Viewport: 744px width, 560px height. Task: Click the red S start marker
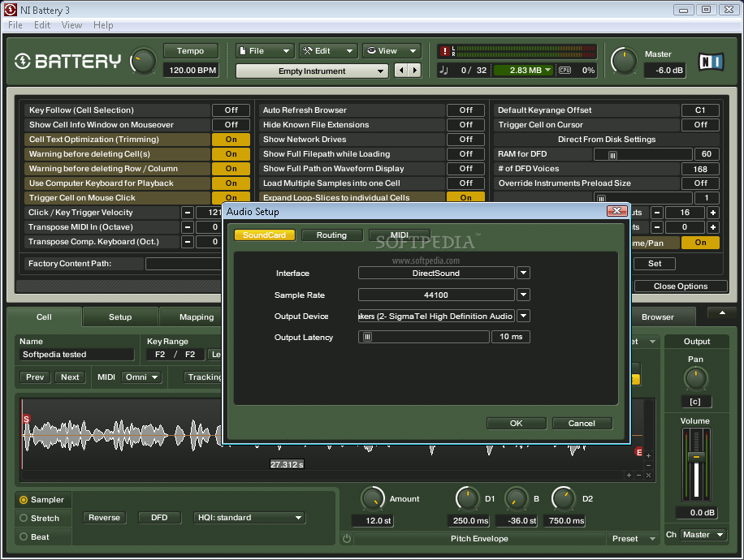click(27, 419)
